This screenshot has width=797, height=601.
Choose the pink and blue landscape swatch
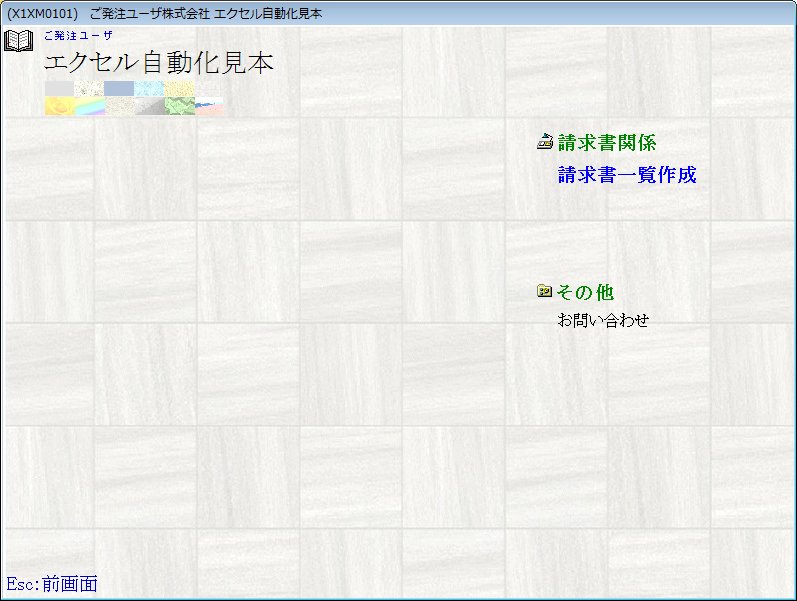(x=209, y=106)
